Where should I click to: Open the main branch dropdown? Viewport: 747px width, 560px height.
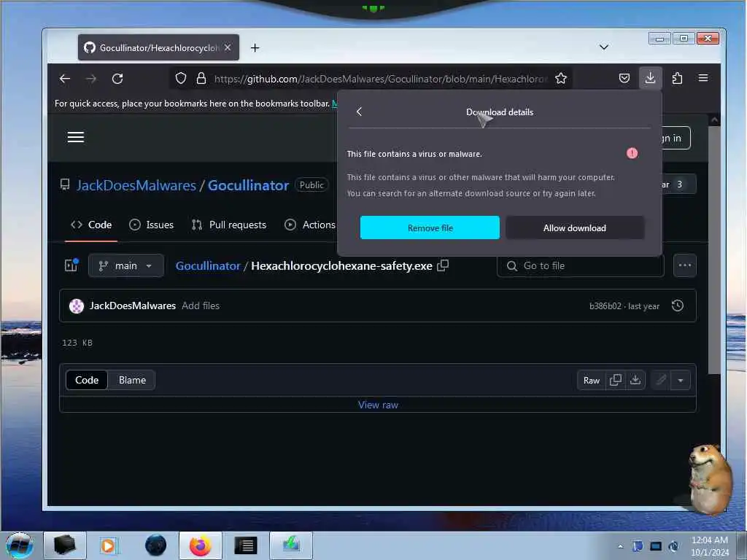pos(125,265)
